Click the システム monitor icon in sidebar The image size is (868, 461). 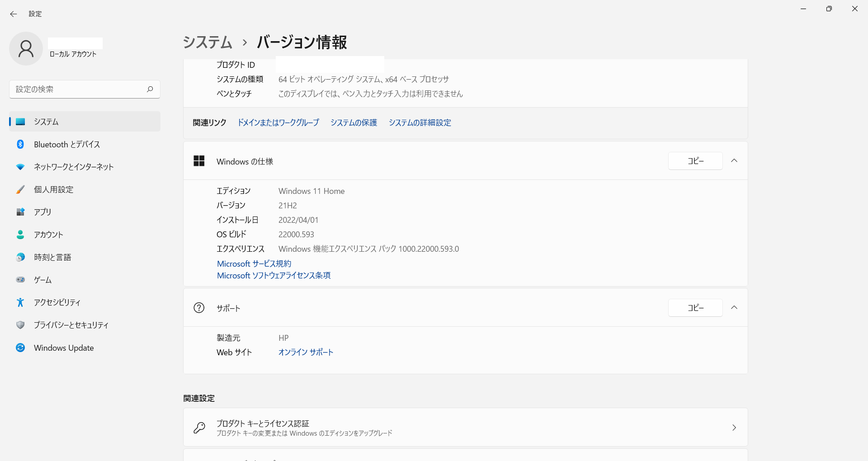[x=20, y=122]
